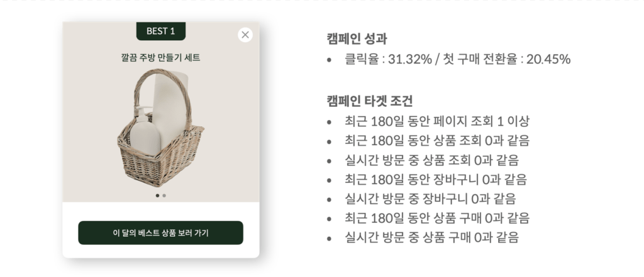Select 실시간 방문 중 장바구니 condition

[430, 198]
